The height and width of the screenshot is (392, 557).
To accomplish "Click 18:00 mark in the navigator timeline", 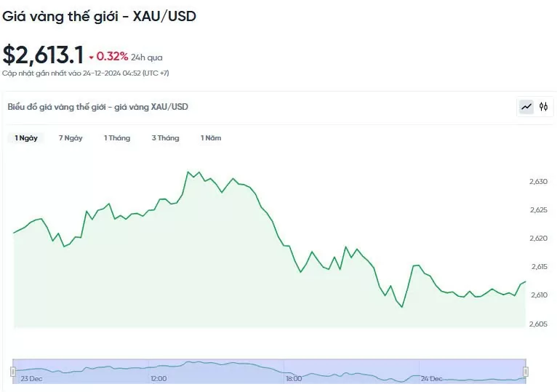I will tap(294, 379).
